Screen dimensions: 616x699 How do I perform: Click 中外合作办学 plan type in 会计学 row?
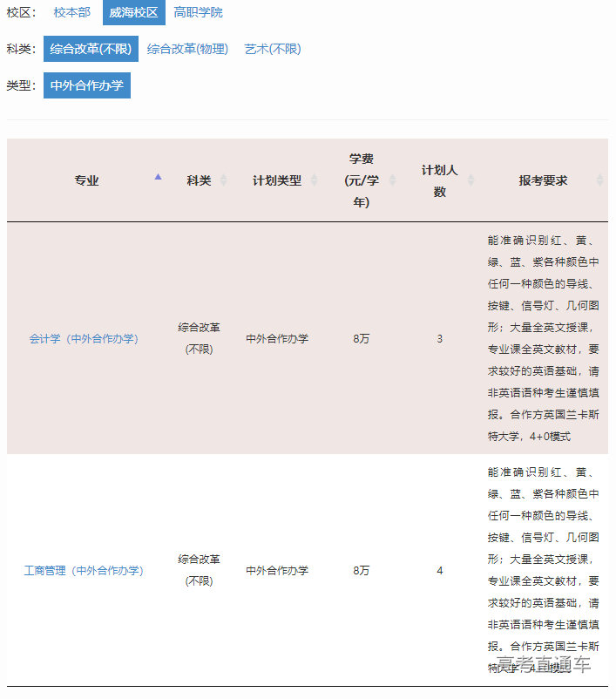click(277, 339)
